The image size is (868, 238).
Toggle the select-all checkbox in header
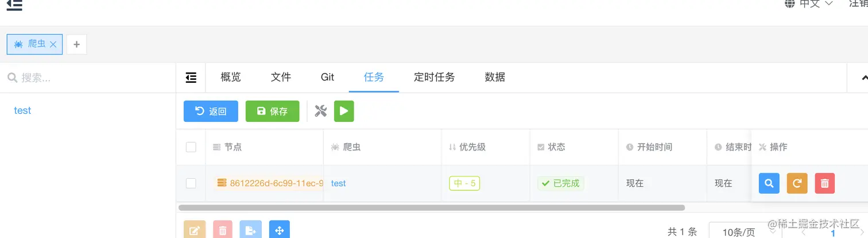191,147
